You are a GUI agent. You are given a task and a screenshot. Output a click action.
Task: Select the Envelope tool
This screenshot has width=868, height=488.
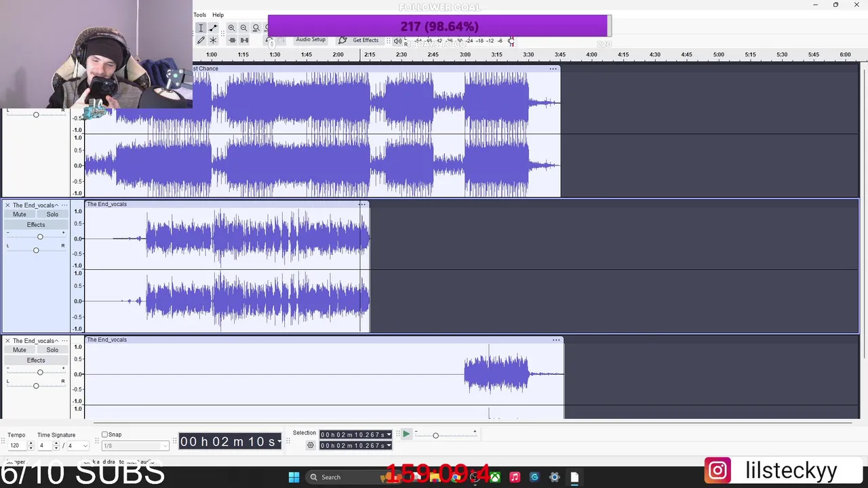pos(213,28)
